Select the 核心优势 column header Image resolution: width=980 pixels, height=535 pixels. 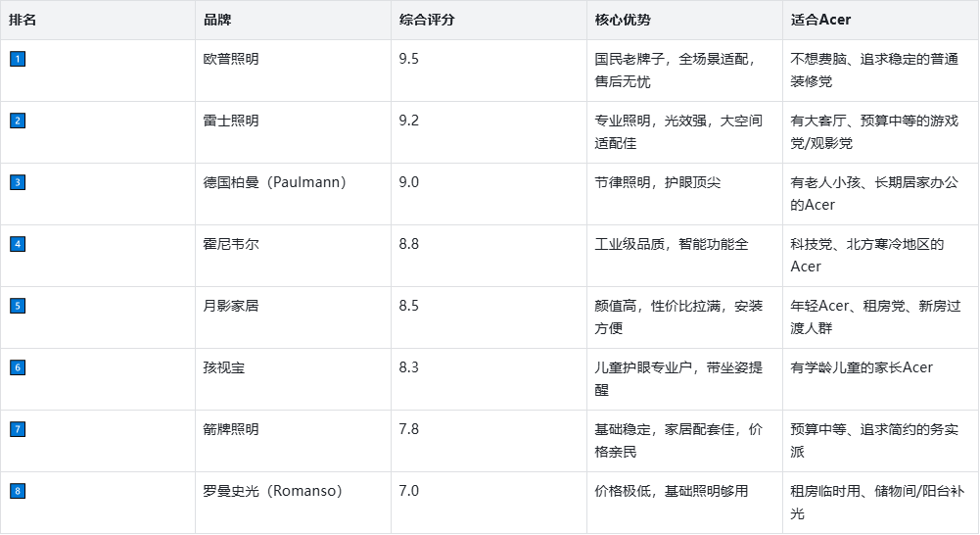click(x=623, y=20)
